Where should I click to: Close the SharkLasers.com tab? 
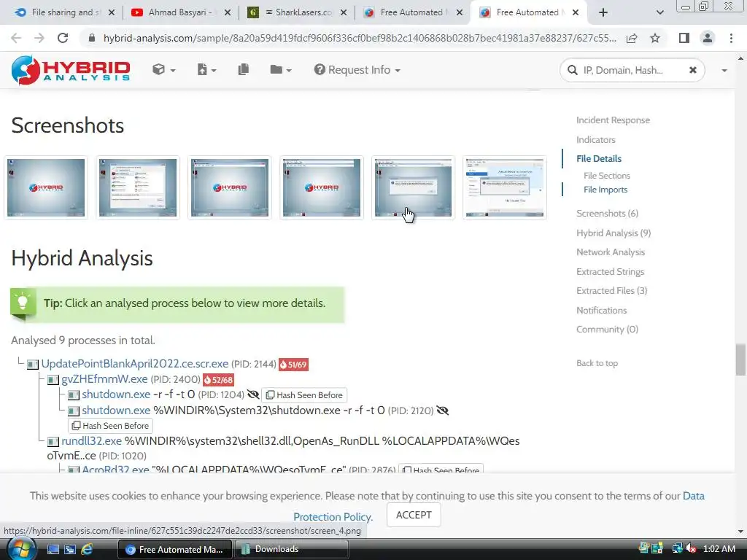[x=343, y=12]
